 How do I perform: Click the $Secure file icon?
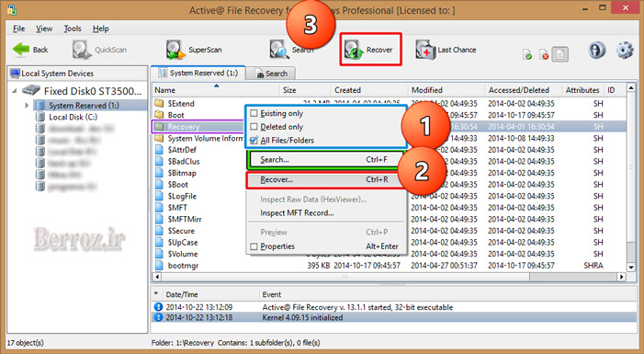click(159, 231)
